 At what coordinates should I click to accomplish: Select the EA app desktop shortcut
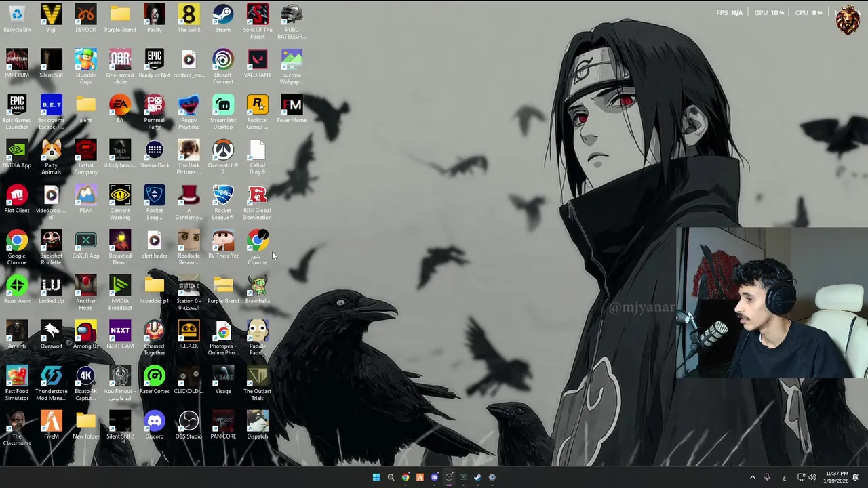tap(120, 108)
